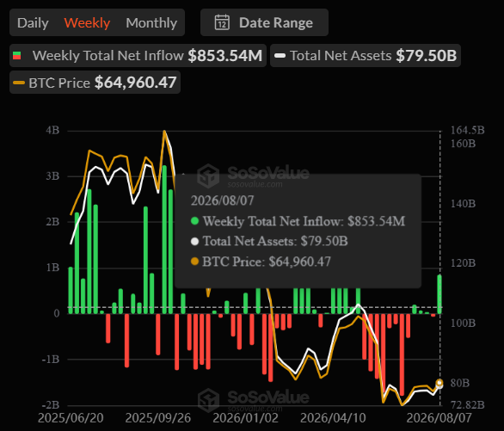Image resolution: width=504 pixels, height=431 pixels.
Task: Click the $853.54M value in the legend
Action: 225,56
